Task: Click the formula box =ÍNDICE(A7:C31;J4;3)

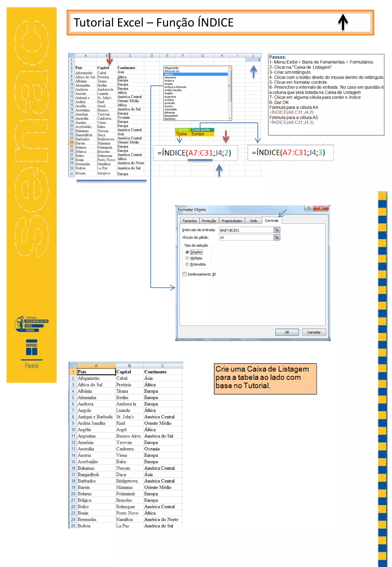Action: [x=290, y=153]
